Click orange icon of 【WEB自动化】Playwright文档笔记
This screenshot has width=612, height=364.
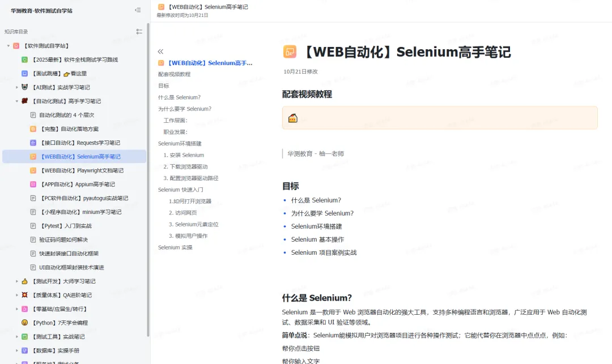coord(33,170)
